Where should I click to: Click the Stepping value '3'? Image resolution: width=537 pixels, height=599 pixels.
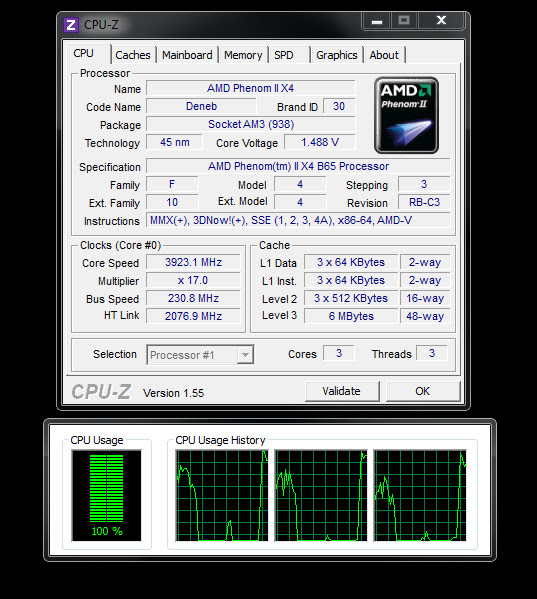click(x=424, y=185)
